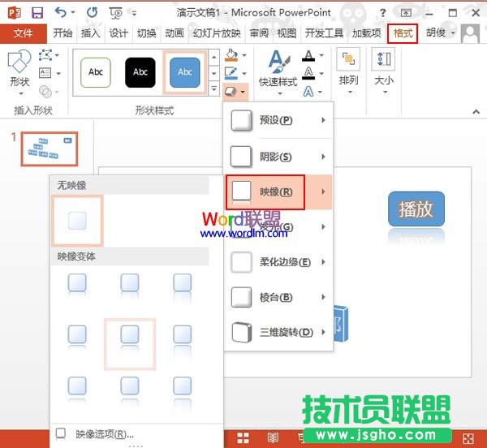
Task: Collapse the ribbon chevron
Action: [476, 111]
